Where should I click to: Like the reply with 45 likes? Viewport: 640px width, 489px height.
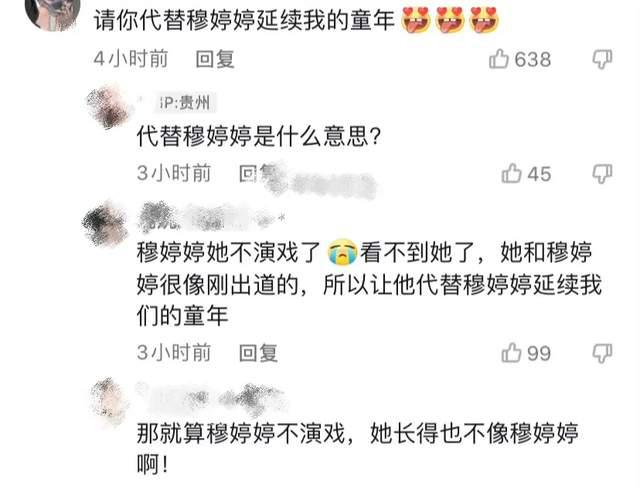coord(511,173)
